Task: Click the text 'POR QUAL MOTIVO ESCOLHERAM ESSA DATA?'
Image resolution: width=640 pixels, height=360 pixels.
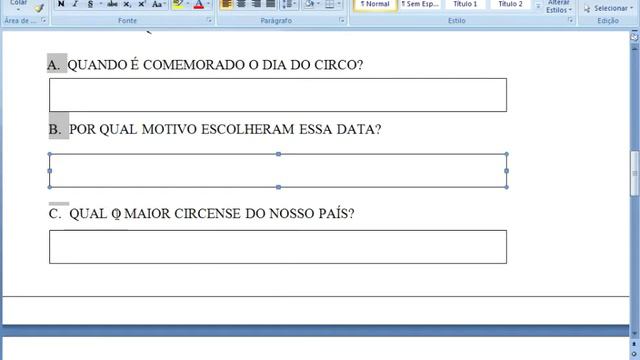Action: click(x=225, y=129)
